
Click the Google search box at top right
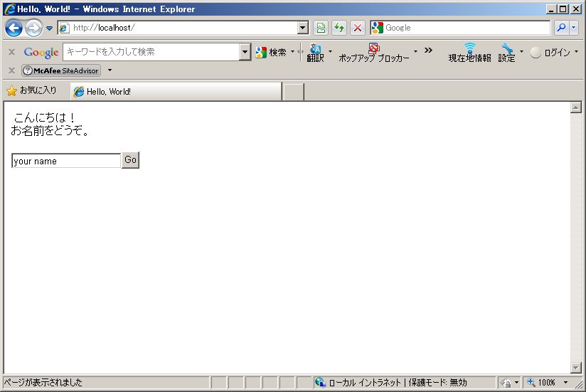pyautogui.click(x=460, y=28)
